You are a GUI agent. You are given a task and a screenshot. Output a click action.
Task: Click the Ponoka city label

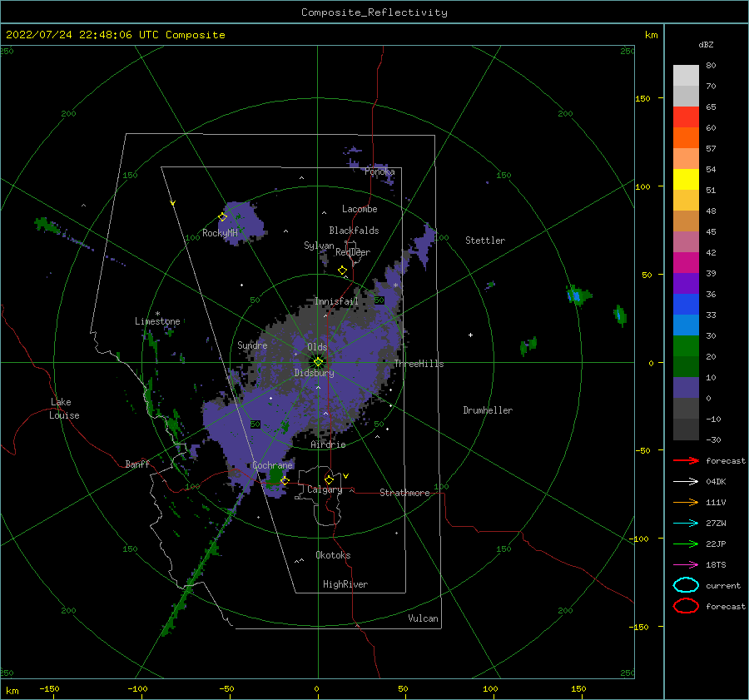click(x=379, y=171)
